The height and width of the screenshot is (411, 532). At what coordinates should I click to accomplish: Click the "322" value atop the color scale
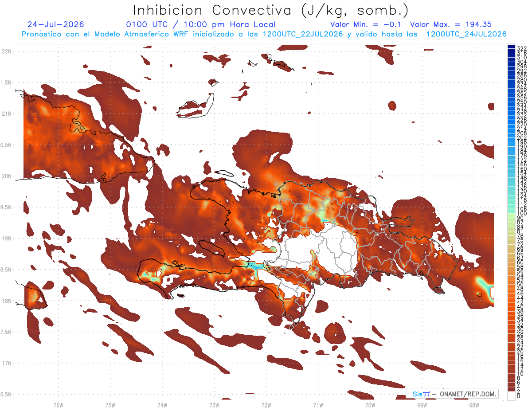[521, 48]
